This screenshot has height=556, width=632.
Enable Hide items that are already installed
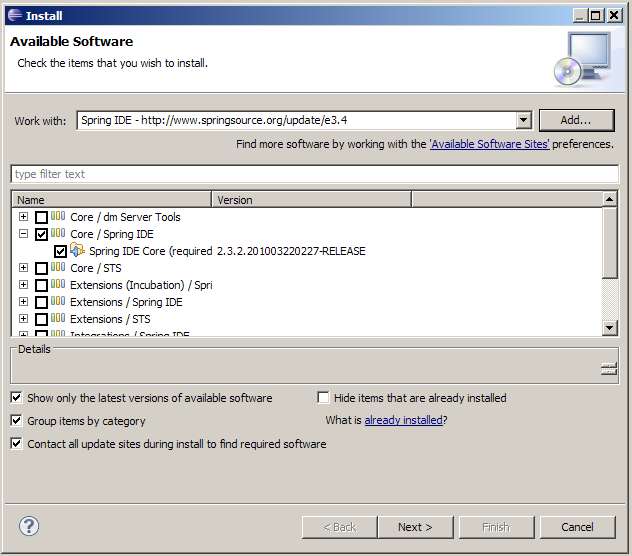(323, 398)
